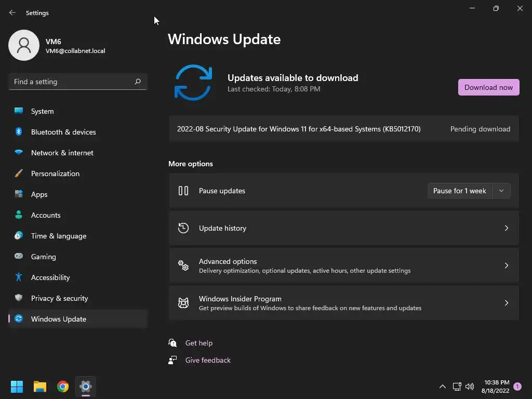The height and width of the screenshot is (399, 532).
Task: Click the Privacy & security shield icon
Action: click(19, 298)
